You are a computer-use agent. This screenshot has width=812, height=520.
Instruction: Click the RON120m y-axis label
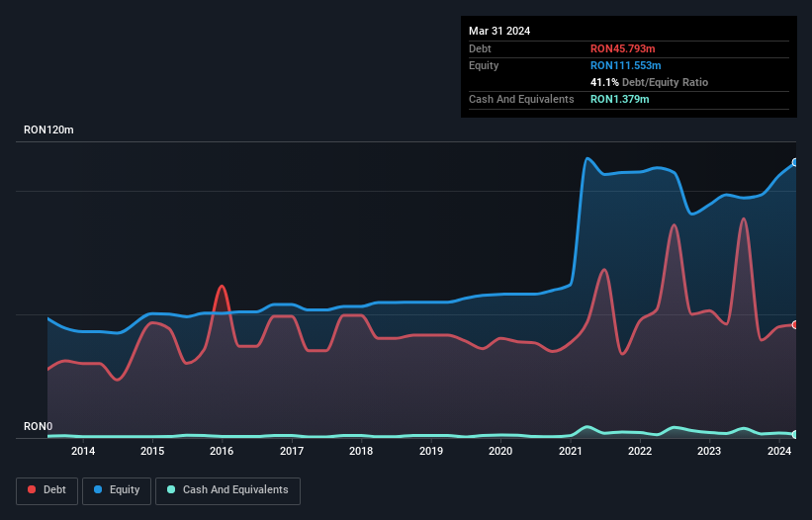click(48, 130)
